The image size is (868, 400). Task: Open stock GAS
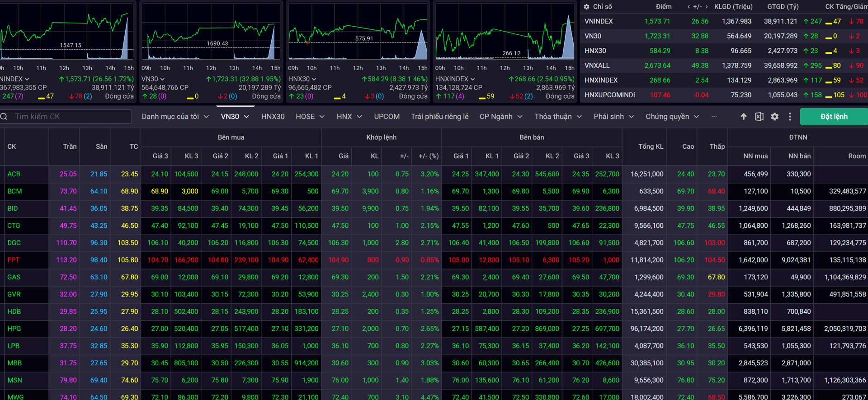click(x=14, y=277)
